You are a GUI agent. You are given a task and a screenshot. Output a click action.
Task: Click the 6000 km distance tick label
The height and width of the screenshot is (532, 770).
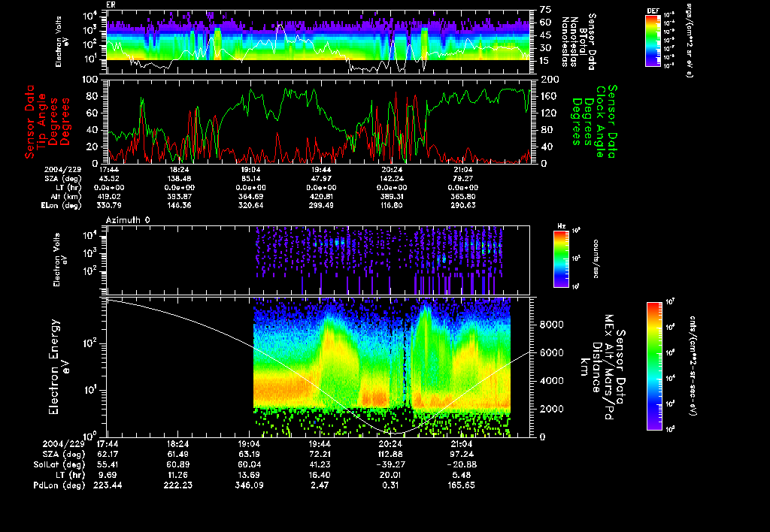point(552,353)
